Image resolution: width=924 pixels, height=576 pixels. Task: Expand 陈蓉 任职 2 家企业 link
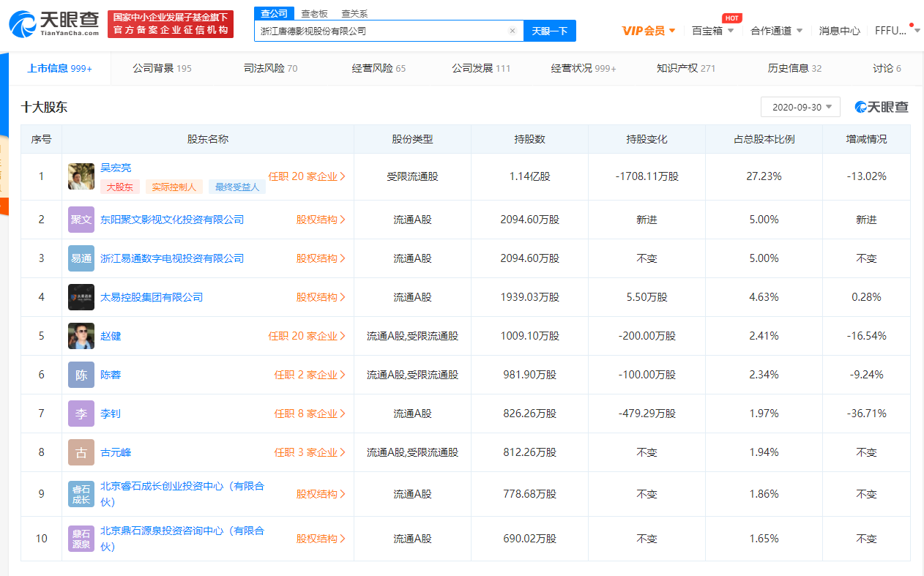[x=310, y=375]
